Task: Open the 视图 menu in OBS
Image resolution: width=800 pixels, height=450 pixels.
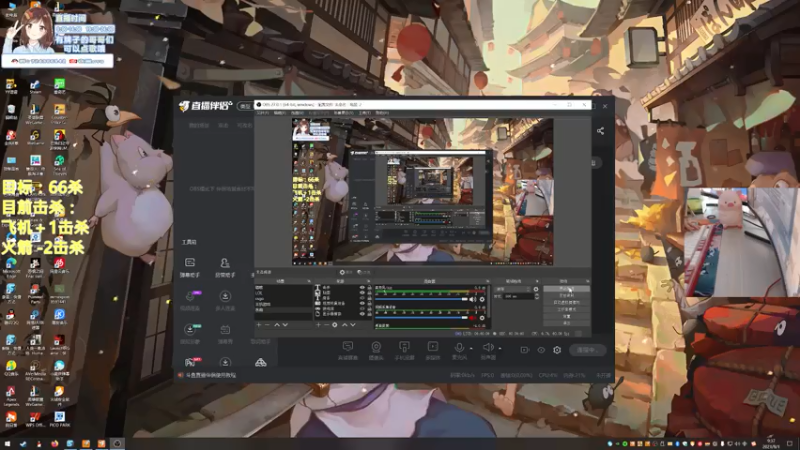Action: click(297, 113)
